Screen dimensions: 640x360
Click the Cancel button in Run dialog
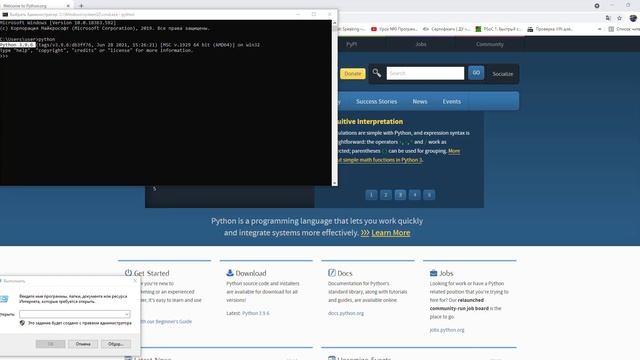[83, 344]
